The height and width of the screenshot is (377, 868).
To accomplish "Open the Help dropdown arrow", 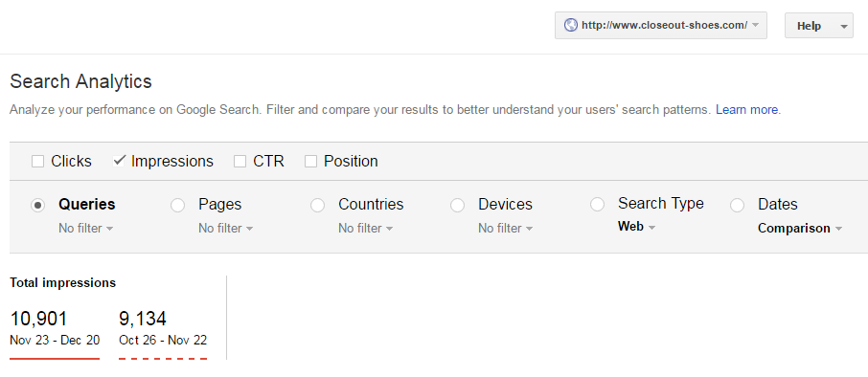I will [844, 26].
